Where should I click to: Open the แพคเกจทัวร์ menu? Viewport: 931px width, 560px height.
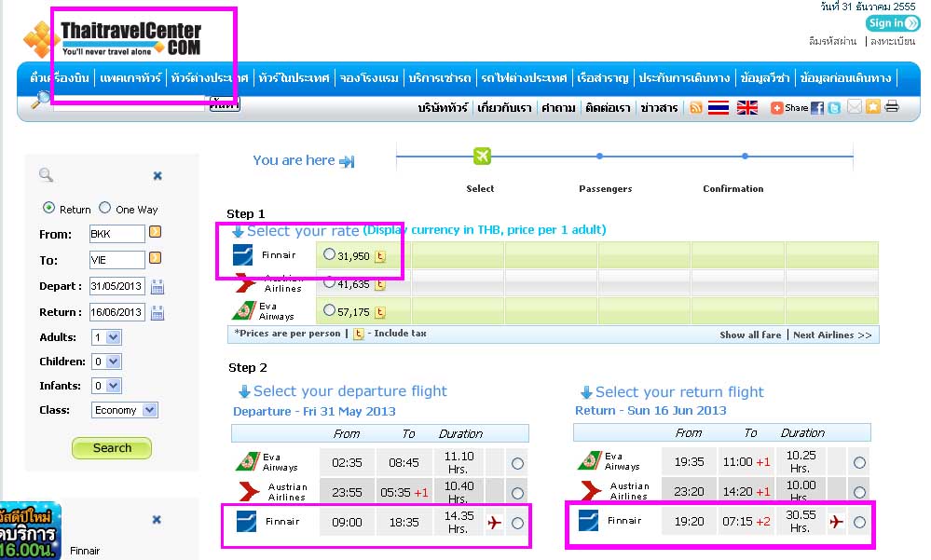click(x=130, y=77)
